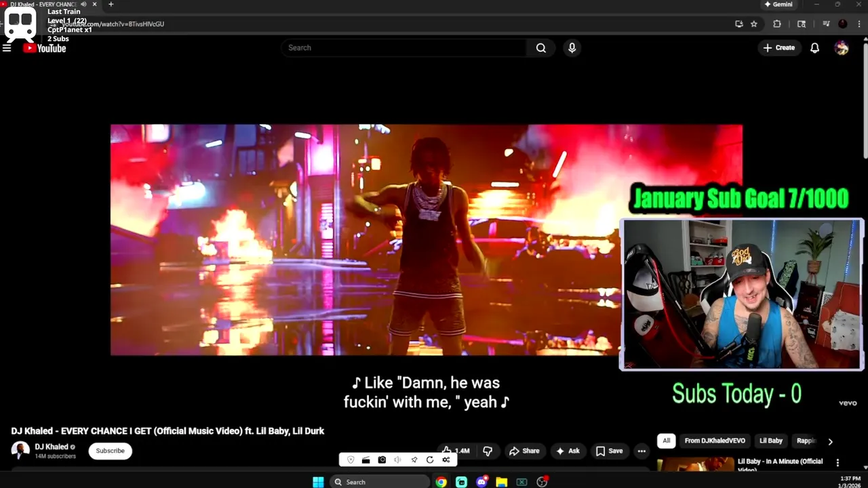Image resolution: width=868 pixels, height=488 pixels.
Task: Close the DJ Khaled browser tab
Action: tap(94, 4)
